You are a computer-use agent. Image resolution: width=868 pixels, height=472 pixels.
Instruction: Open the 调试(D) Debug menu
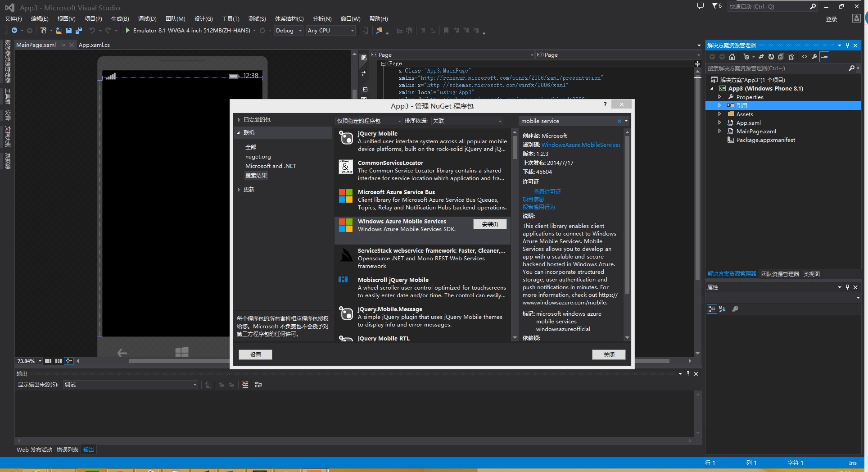[x=147, y=18]
